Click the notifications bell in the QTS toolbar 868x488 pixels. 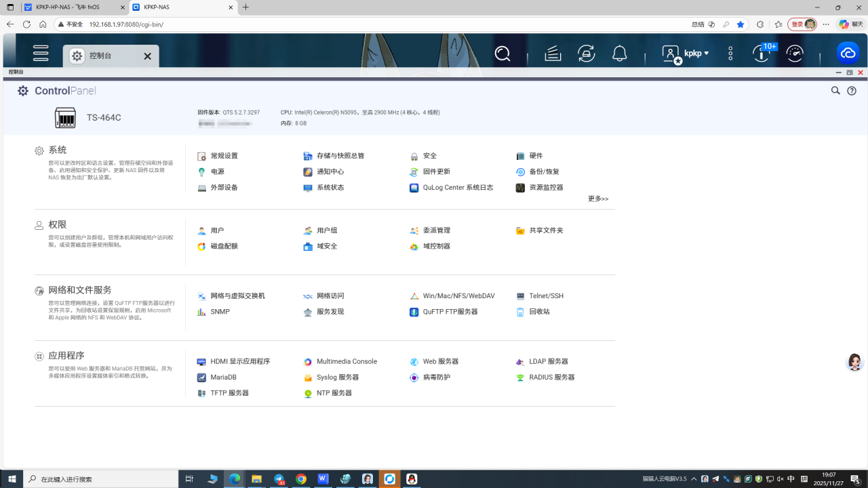(x=619, y=53)
